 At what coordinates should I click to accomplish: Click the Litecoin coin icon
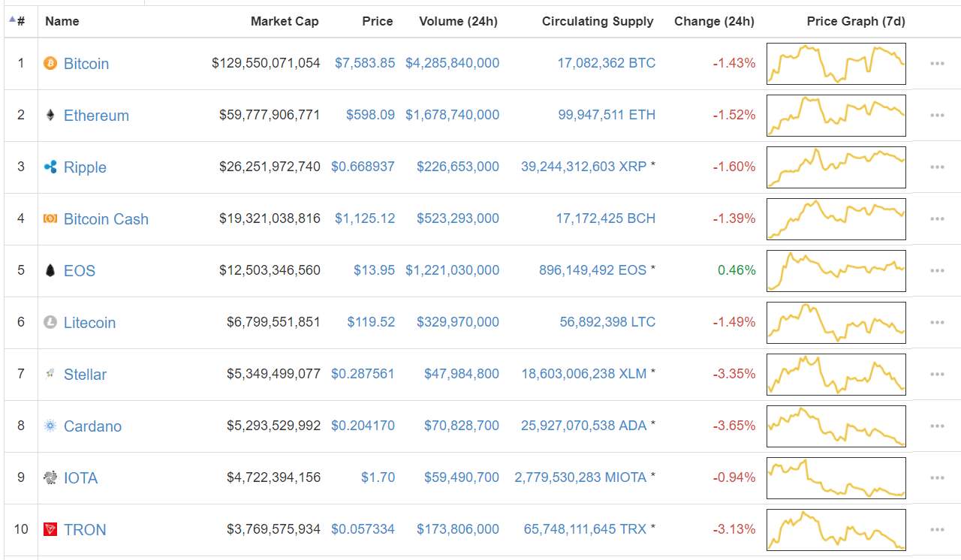tap(50, 322)
